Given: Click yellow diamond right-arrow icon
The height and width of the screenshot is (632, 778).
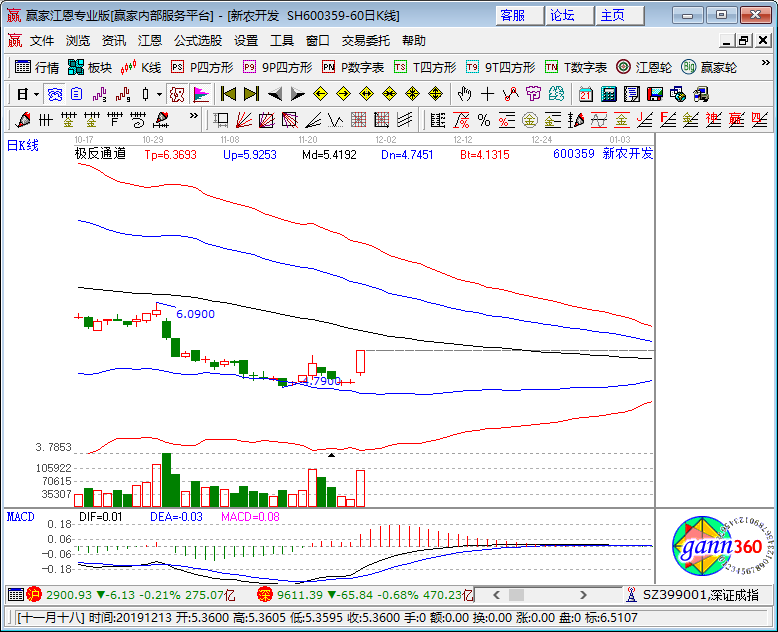Looking at the screenshot, I should 343,94.
